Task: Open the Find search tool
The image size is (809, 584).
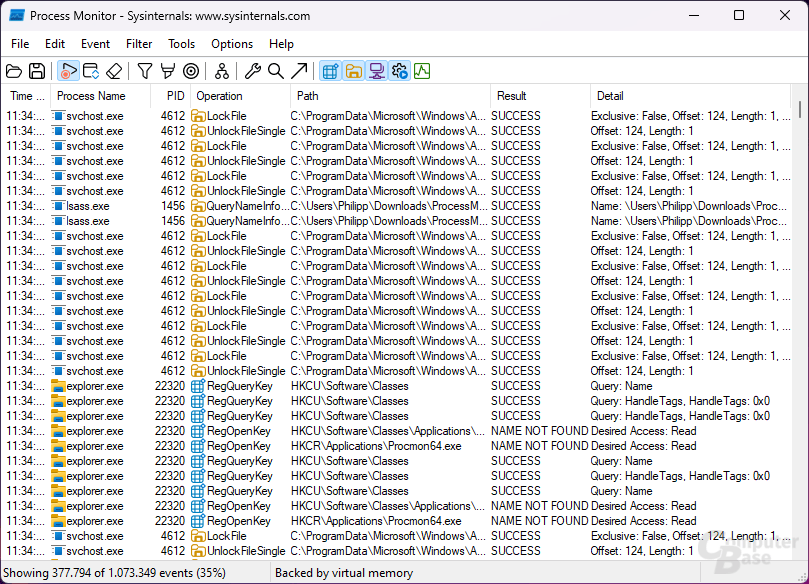Action: pos(275,71)
